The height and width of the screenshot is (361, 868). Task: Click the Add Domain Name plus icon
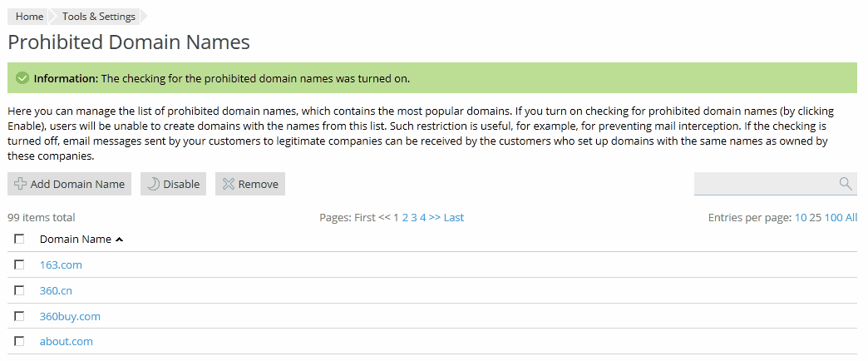pyautogui.click(x=21, y=184)
